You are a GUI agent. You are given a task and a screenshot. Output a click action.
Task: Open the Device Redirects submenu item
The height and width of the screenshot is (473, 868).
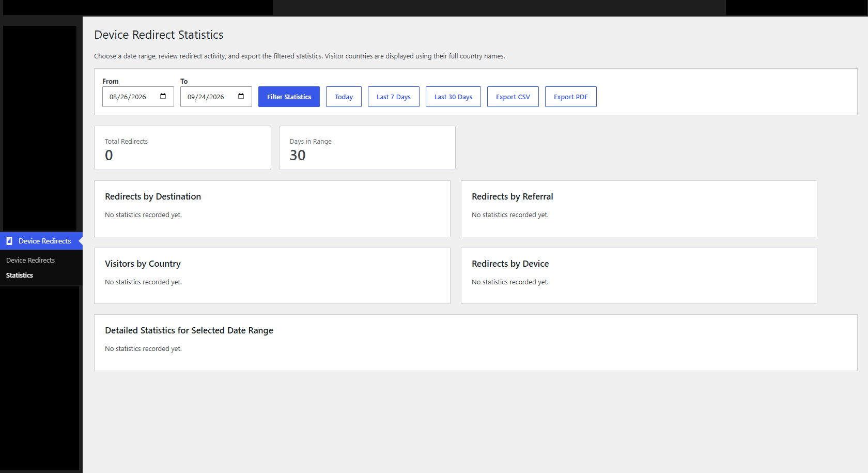[30, 260]
